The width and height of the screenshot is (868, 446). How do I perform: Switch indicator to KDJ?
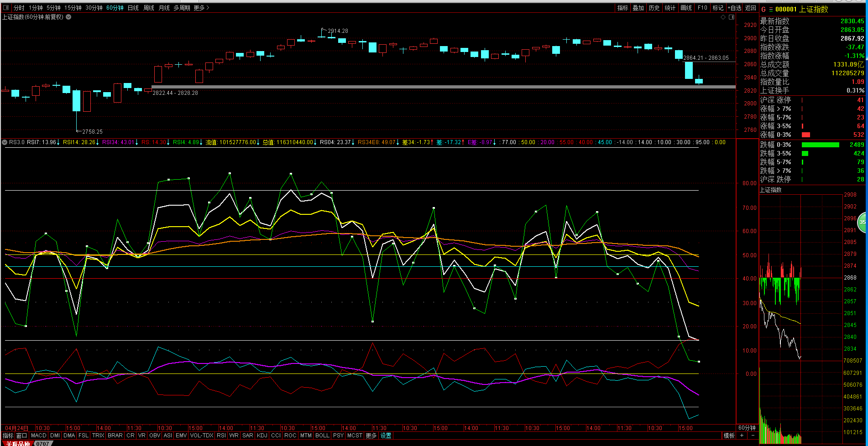(262, 436)
